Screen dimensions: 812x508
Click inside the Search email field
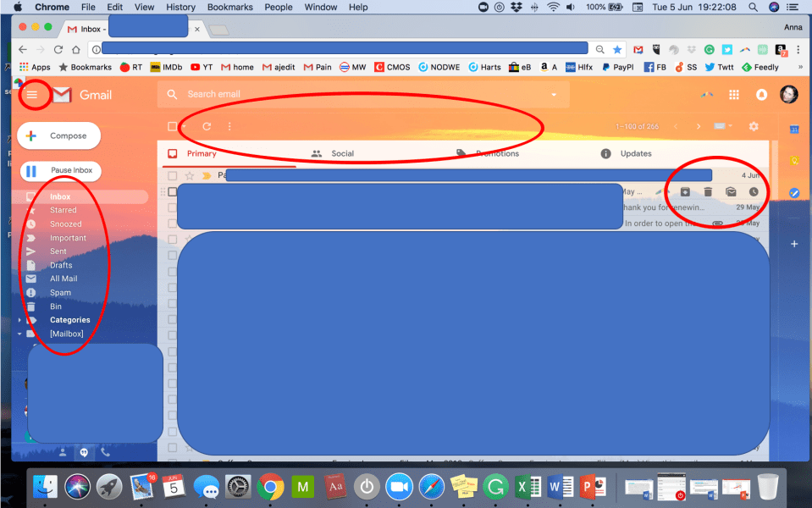339,95
